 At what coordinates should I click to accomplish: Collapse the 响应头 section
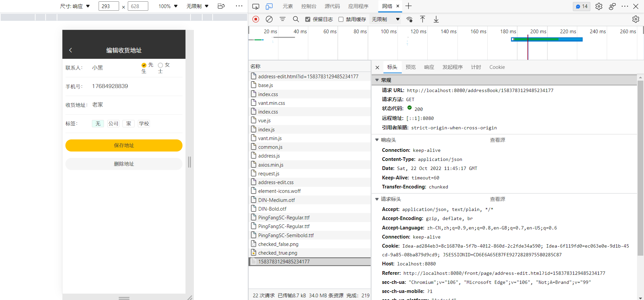point(377,140)
